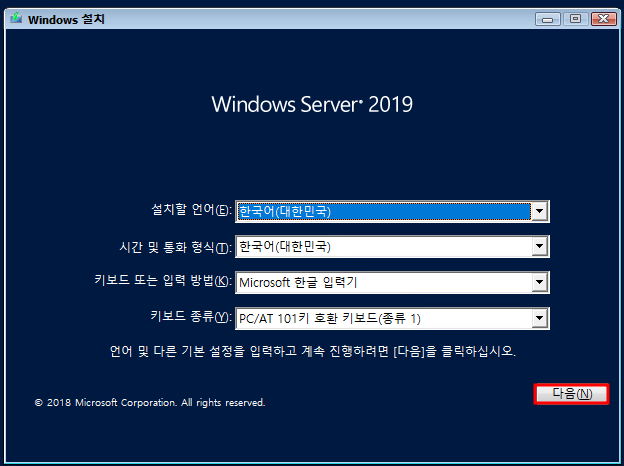Click the time and currency 한국어(대한민국) field
Screen dimensions: 624x466
392,247
